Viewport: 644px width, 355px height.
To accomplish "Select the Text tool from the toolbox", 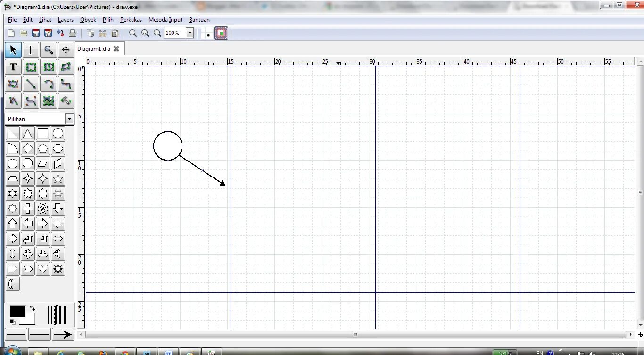I will 13,67.
